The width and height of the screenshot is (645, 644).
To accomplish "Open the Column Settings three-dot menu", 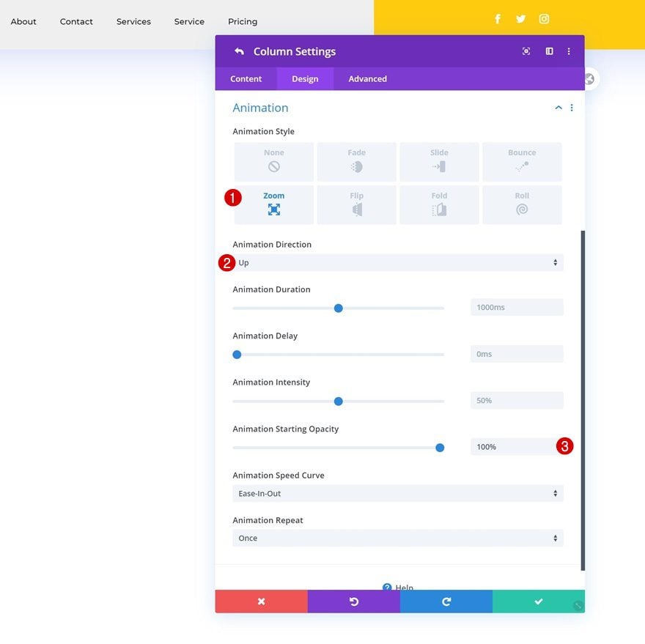I will click(569, 51).
